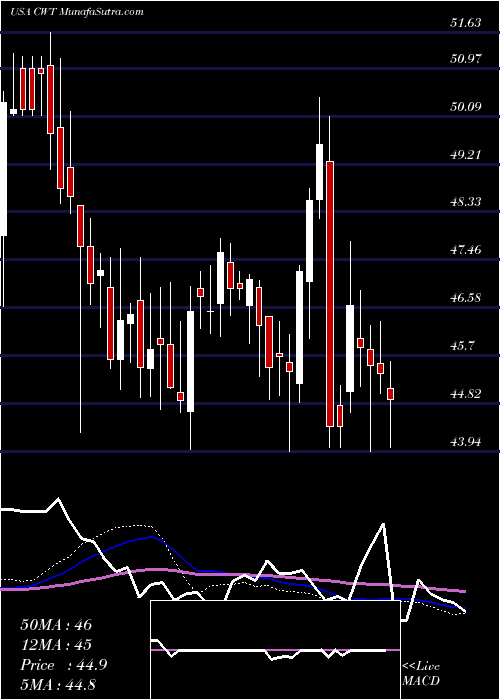Select the 50.97 price axis label
This screenshot has height=700, width=500.
click(466, 58)
